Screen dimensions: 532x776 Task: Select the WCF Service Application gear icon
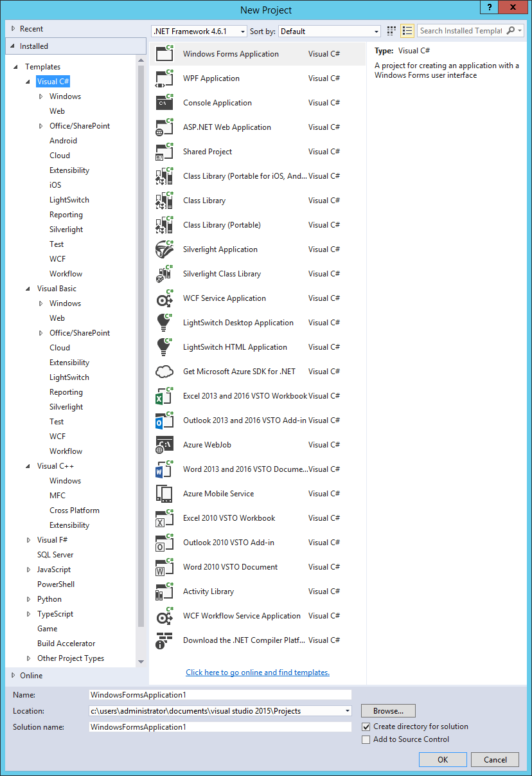[x=164, y=298]
